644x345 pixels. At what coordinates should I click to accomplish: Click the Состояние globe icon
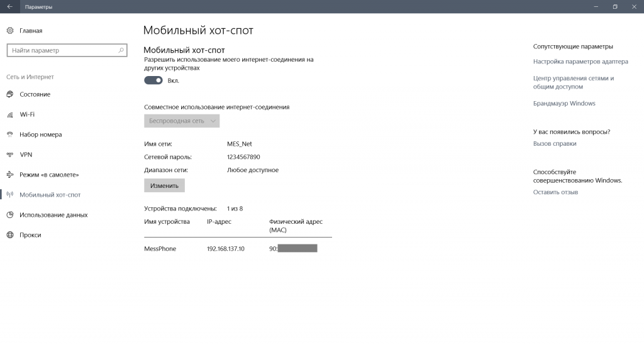(10, 94)
